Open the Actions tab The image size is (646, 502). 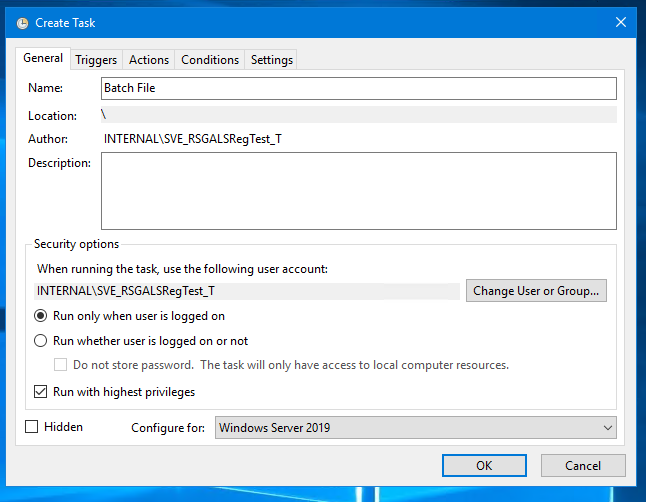149,60
